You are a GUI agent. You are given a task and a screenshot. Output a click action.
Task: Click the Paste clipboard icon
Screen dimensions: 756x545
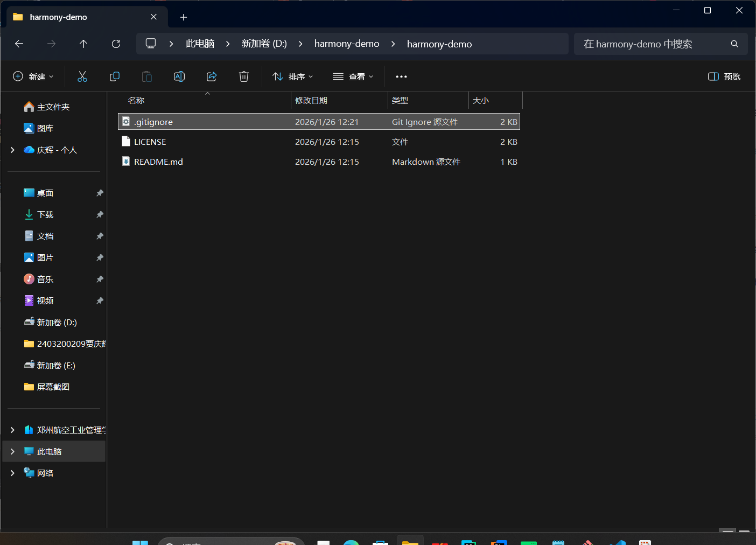[x=147, y=76]
